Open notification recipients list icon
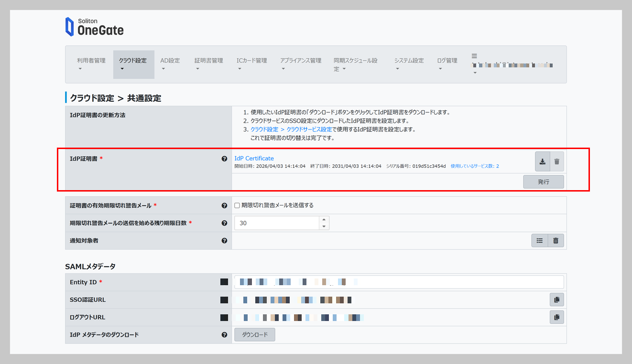The height and width of the screenshot is (364, 632). (540, 241)
